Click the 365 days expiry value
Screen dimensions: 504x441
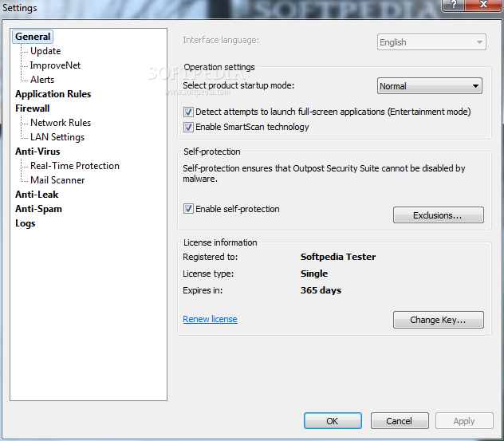pos(321,290)
